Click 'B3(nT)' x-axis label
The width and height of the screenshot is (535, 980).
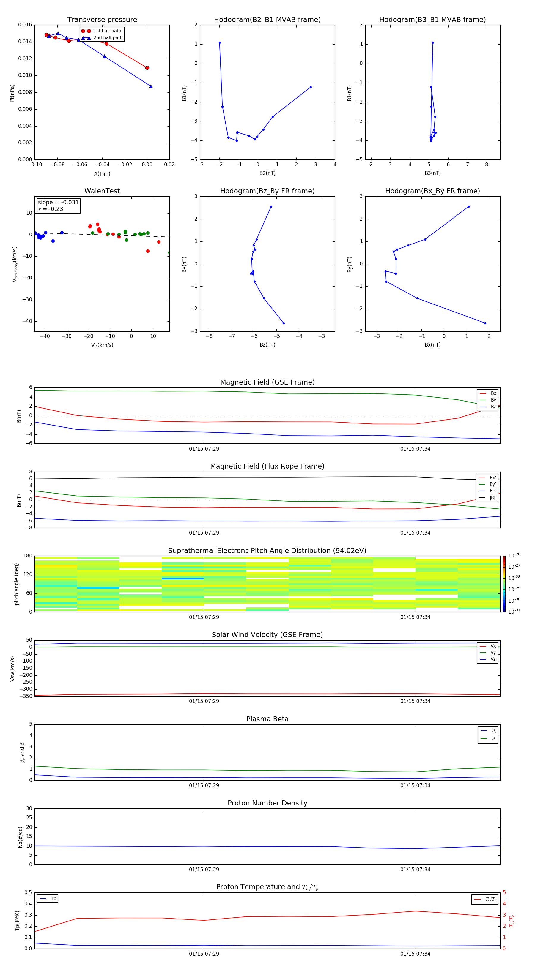pos(432,173)
